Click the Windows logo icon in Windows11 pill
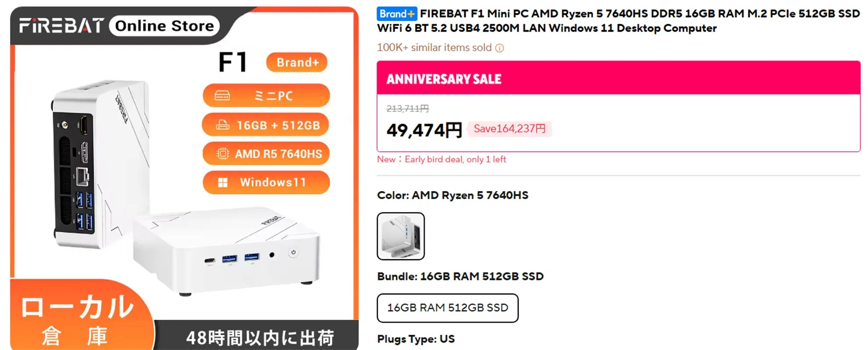Screen dimensions: 868x350 (223, 182)
